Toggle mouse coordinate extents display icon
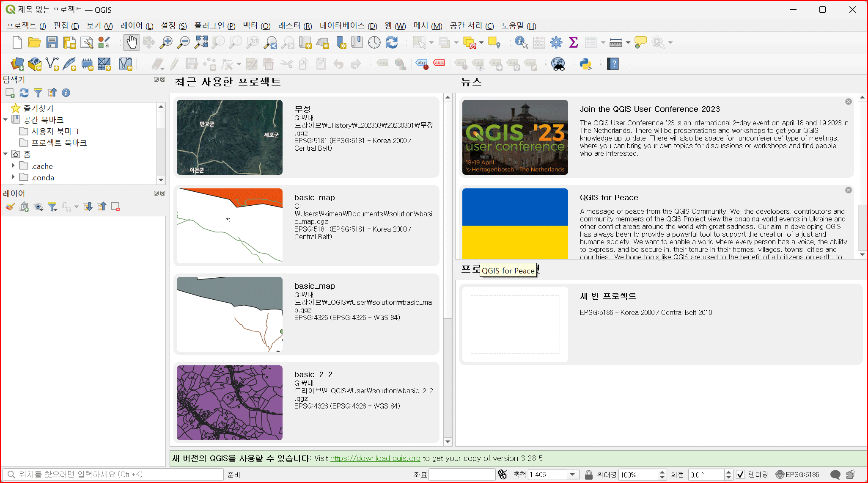The image size is (868, 483). pyautogui.click(x=502, y=475)
